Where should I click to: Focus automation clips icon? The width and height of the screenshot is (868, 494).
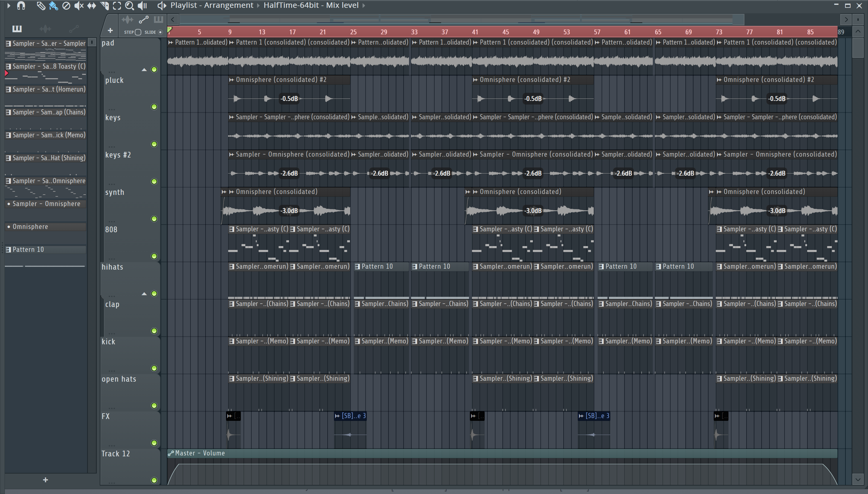tap(143, 19)
